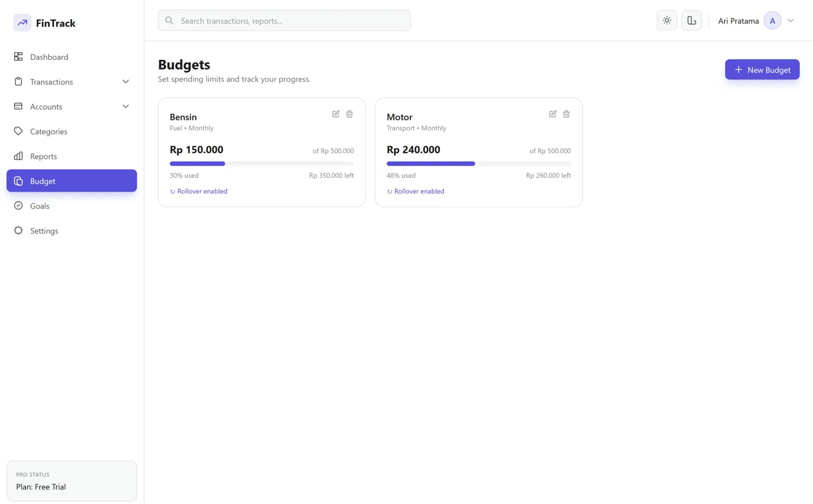Viewport: 813px width, 504px height.
Task: Click the Plan: Free Trial status card
Action: pos(71,481)
